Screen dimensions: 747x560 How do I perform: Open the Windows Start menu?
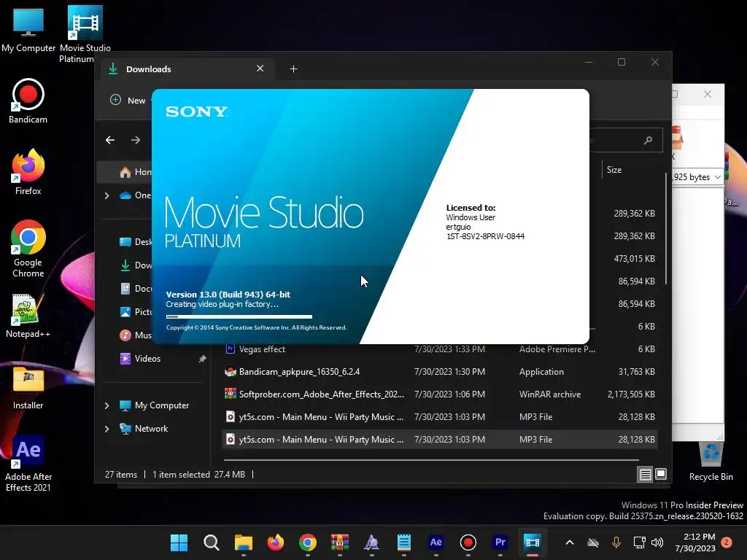point(179,542)
